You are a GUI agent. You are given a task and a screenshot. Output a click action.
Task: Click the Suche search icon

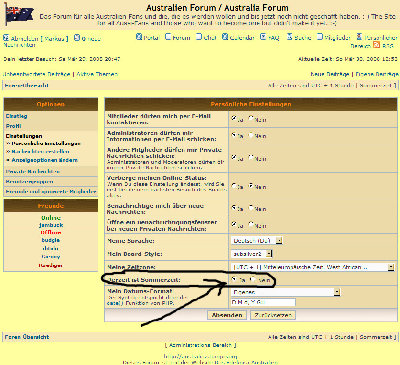point(290,37)
